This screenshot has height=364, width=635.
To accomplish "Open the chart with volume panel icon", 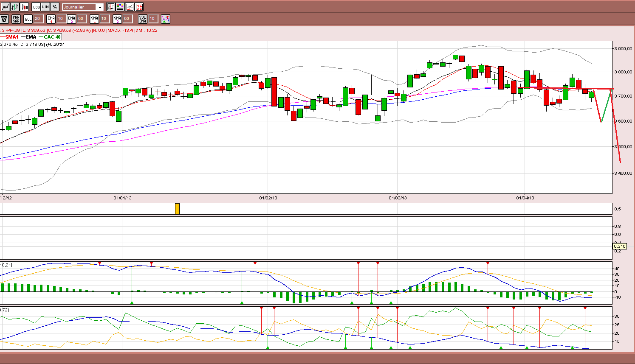I will click(x=130, y=7).
